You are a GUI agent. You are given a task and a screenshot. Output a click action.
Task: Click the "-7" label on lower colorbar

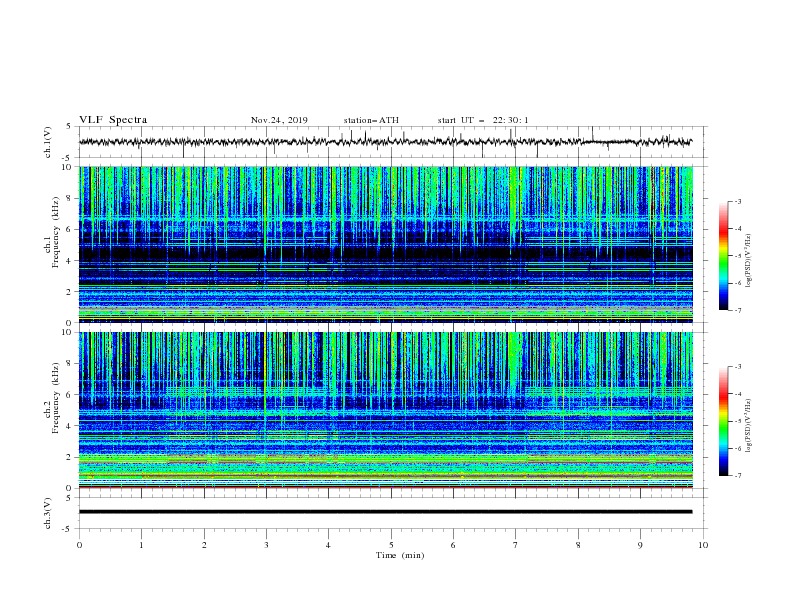coord(738,475)
